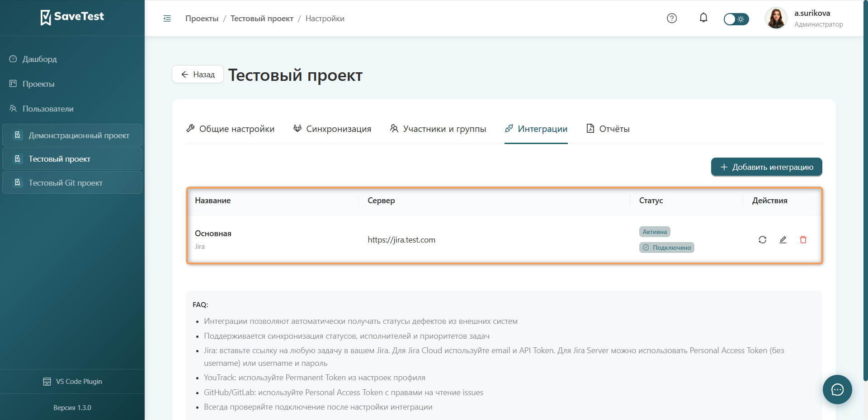The height and width of the screenshot is (420, 868).
Task: Click the Jira type label
Action: (x=200, y=247)
